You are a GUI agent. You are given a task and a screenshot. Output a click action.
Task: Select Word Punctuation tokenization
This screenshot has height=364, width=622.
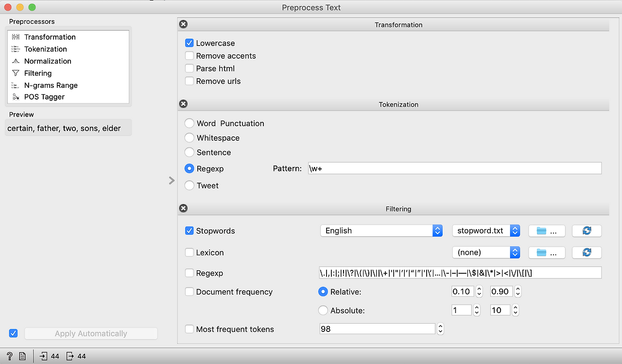click(x=190, y=123)
